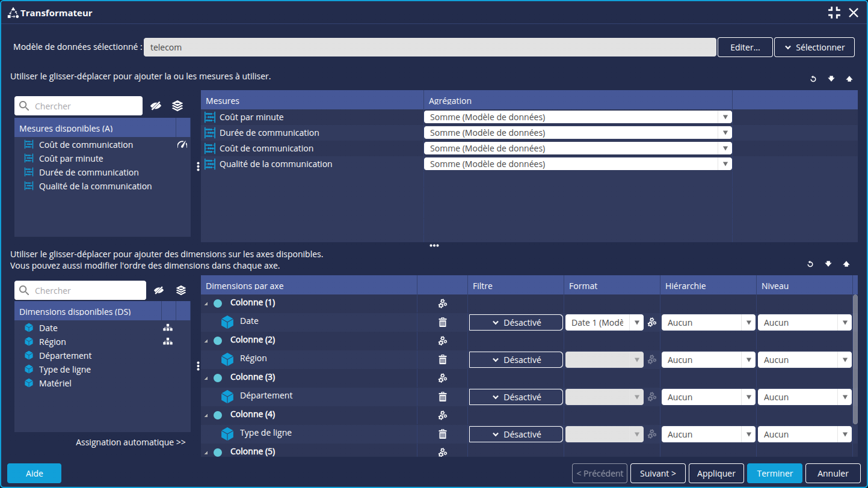
Task: Click the Suivant button
Action: pos(658,474)
